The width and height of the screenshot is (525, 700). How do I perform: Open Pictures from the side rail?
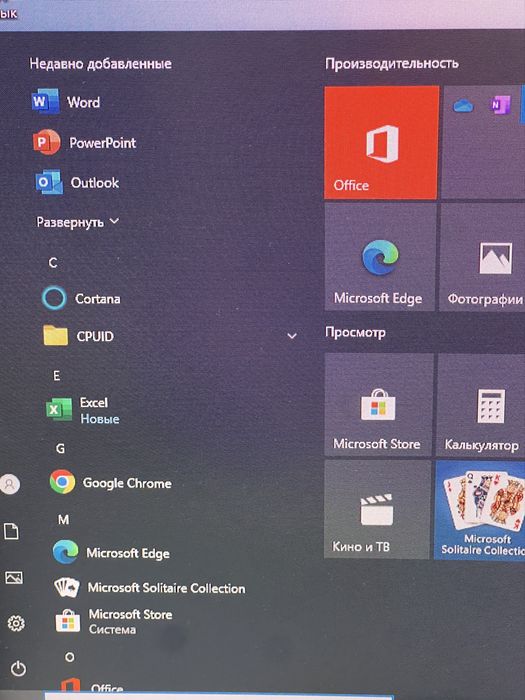[13, 578]
